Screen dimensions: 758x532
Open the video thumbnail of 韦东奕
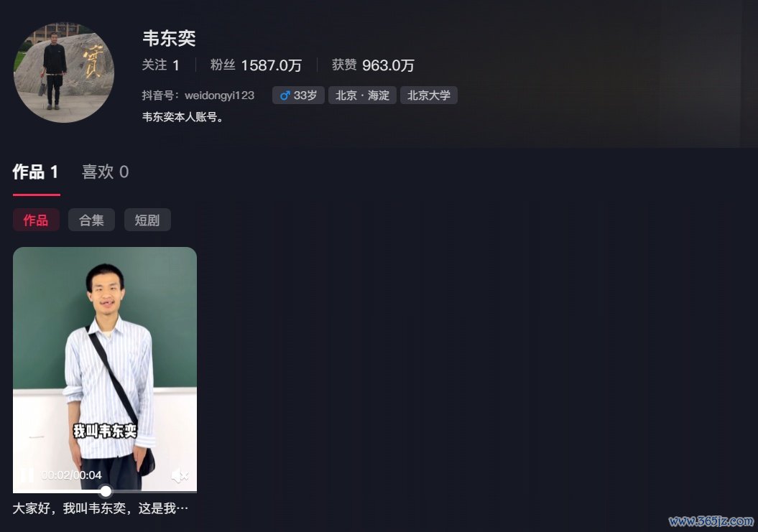[105, 370]
